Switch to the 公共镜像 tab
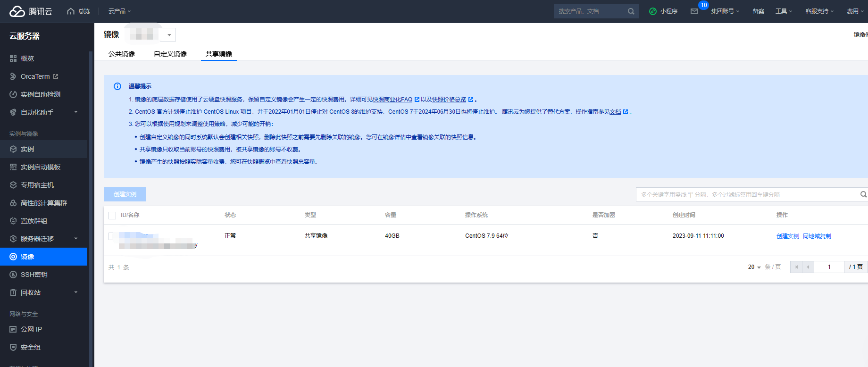The image size is (868, 367). click(x=122, y=54)
